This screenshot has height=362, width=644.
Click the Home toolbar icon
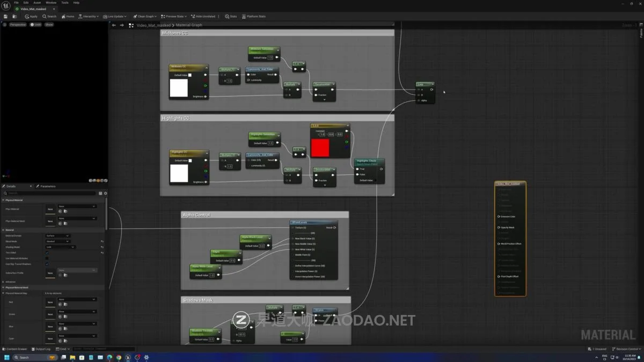[x=68, y=16]
